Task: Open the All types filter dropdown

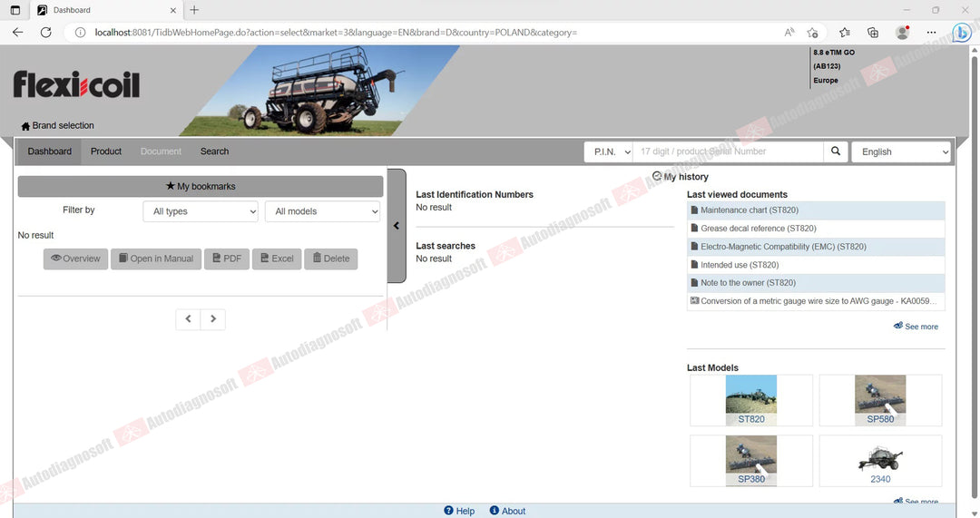Action: 201,211
